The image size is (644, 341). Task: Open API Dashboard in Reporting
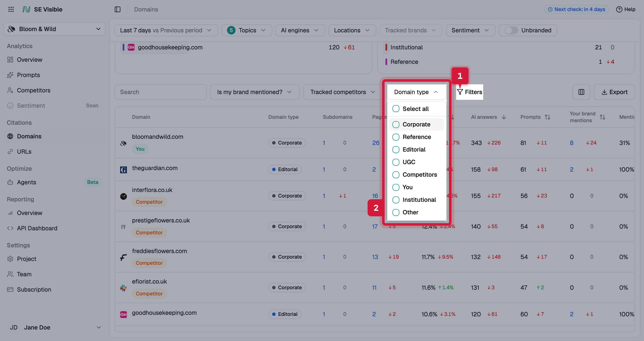pos(37,228)
